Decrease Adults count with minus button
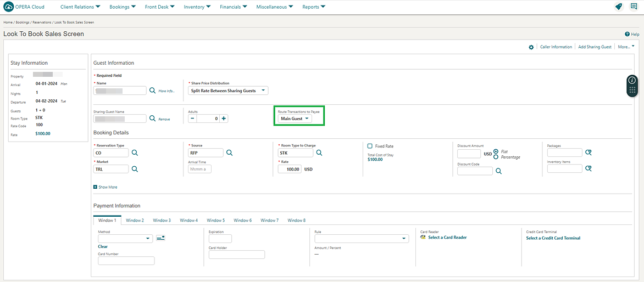 point(192,119)
